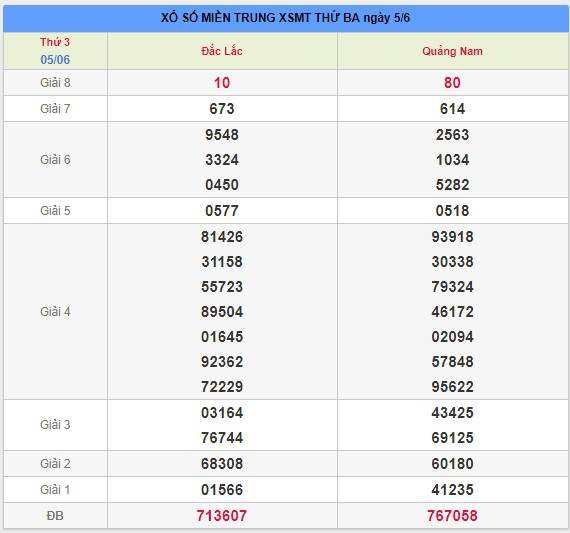Select the 05/06 date label
Viewport: 570px width, 533px height.
[55, 59]
